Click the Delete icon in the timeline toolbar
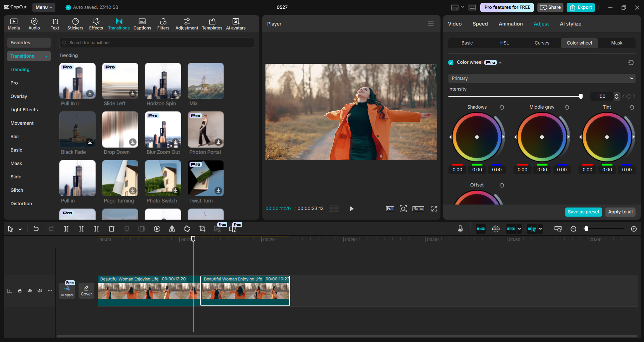Viewport: 644px width, 342px height. [111, 229]
